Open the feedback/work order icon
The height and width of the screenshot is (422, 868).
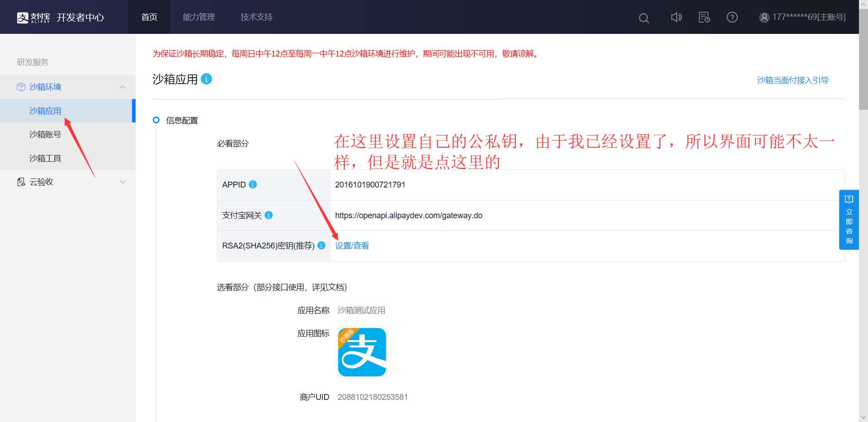pos(704,17)
